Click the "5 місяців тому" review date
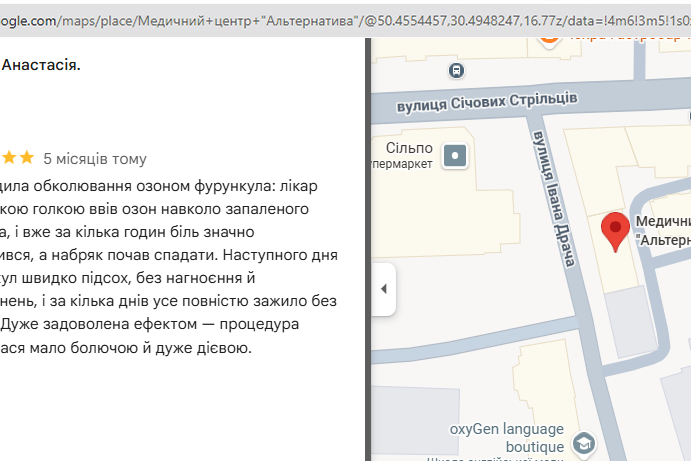Image resolution: width=691 pixels, height=461 pixels. pyautogui.click(x=95, y=158)
